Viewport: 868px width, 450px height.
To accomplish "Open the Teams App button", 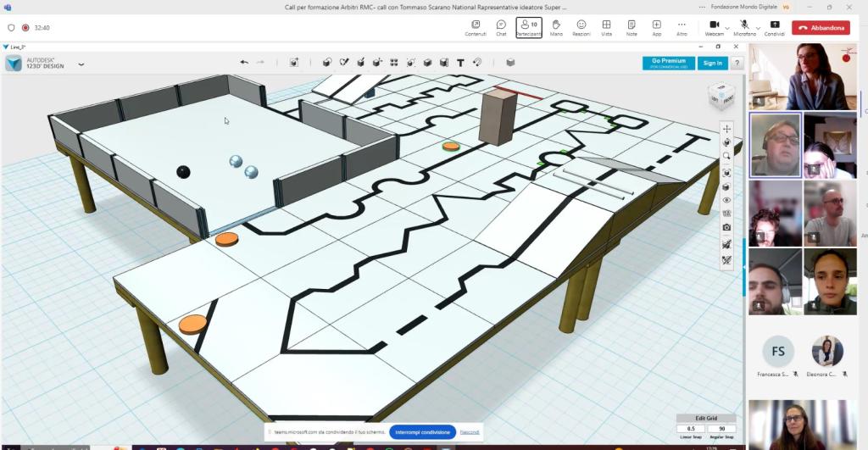I will [x=657, y=28].
